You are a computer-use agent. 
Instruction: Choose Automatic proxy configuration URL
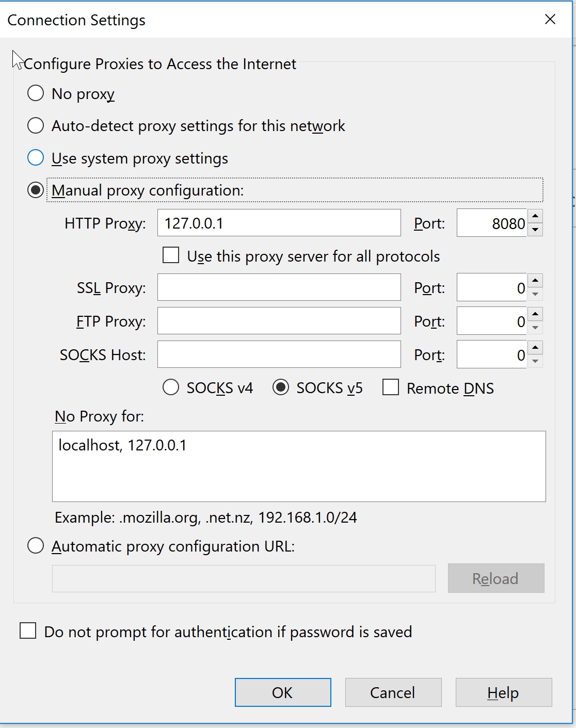pyautogui.click(x=35, y=545)
